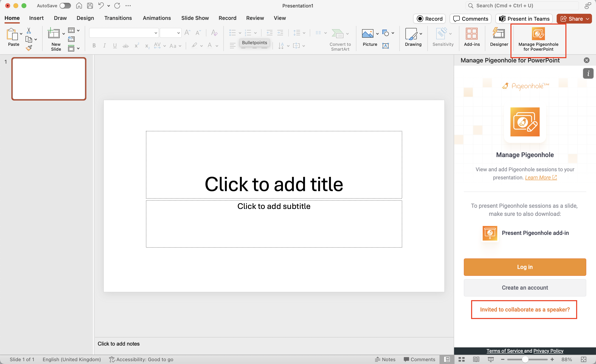596x364 pixels.
Task: Click Present in Teams button
Action: (x=524, y=19)
